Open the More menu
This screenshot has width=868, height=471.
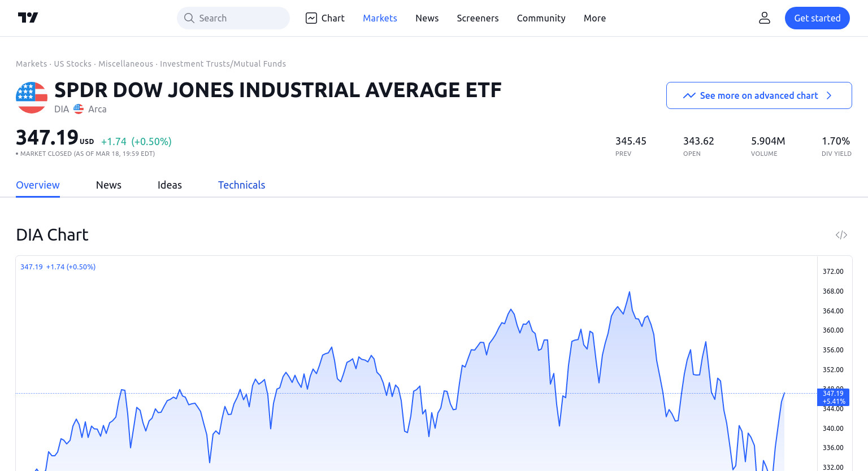coord(594,18)
